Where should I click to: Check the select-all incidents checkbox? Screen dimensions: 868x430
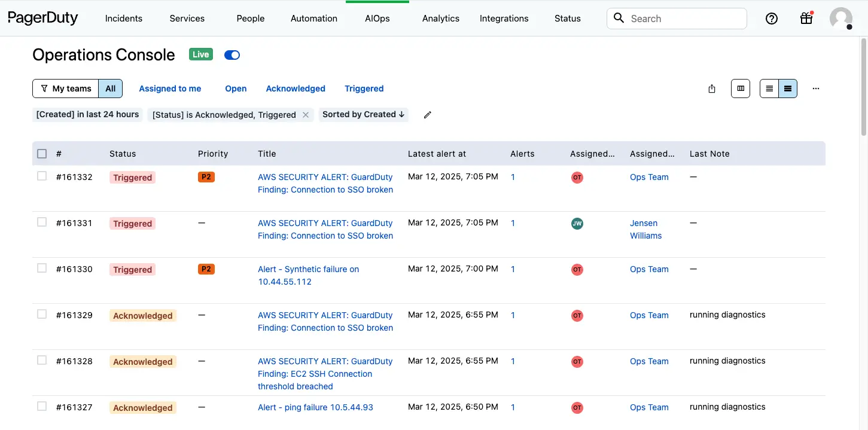click(42, 154)
